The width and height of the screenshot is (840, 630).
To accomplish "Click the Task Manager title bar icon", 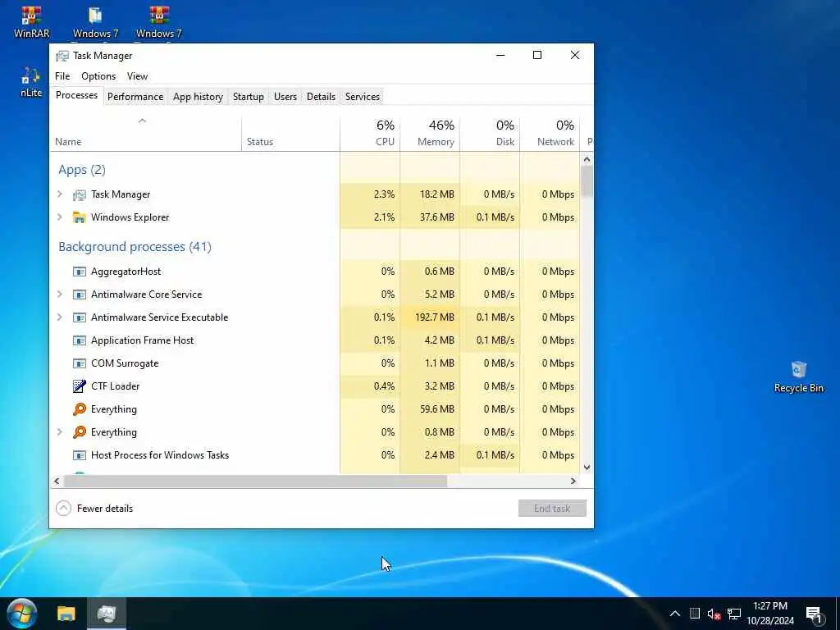I will pyautogui.click(x=62, y=56).
